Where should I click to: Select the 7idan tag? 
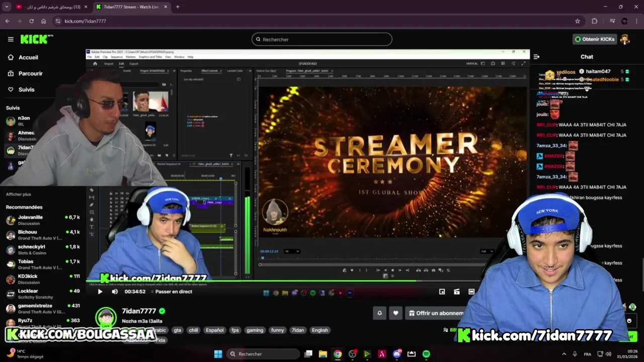click(298, 330)
